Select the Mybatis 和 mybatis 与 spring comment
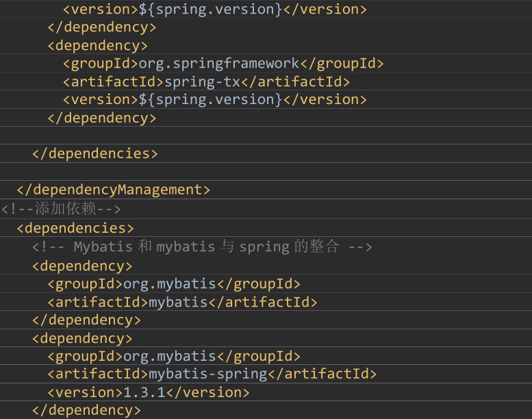The width and height of the screenshot is (532, 419). (202, 246)
